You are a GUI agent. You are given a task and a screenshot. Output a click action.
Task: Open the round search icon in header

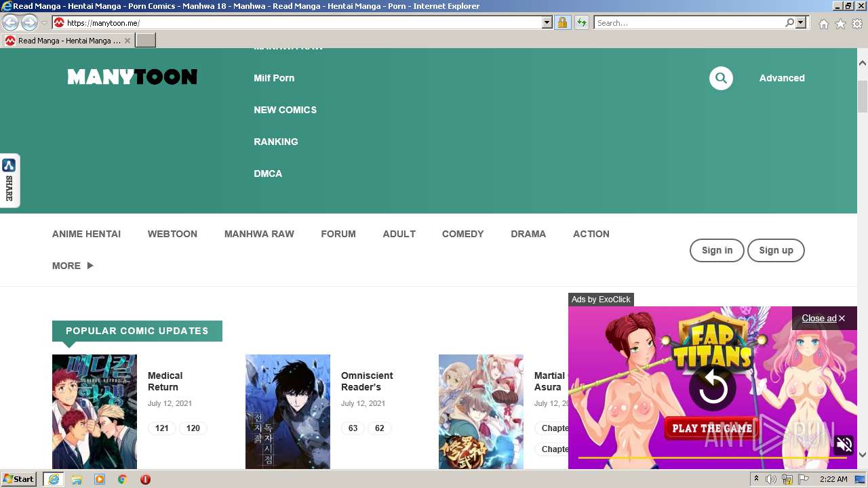coord(721,78)
